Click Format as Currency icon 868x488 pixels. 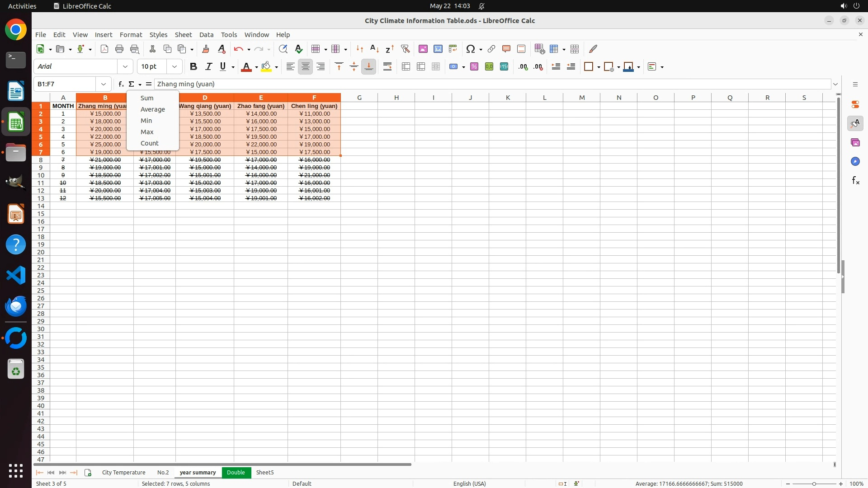click(453, 67)
